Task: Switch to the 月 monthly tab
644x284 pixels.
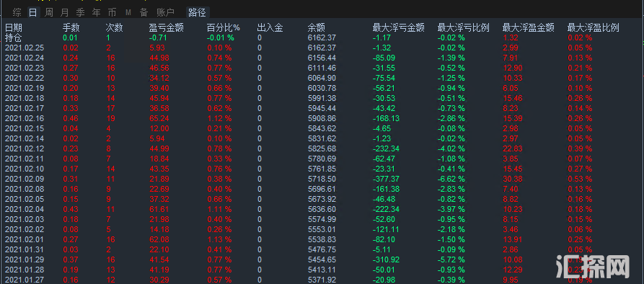Action: click(64, 12)
